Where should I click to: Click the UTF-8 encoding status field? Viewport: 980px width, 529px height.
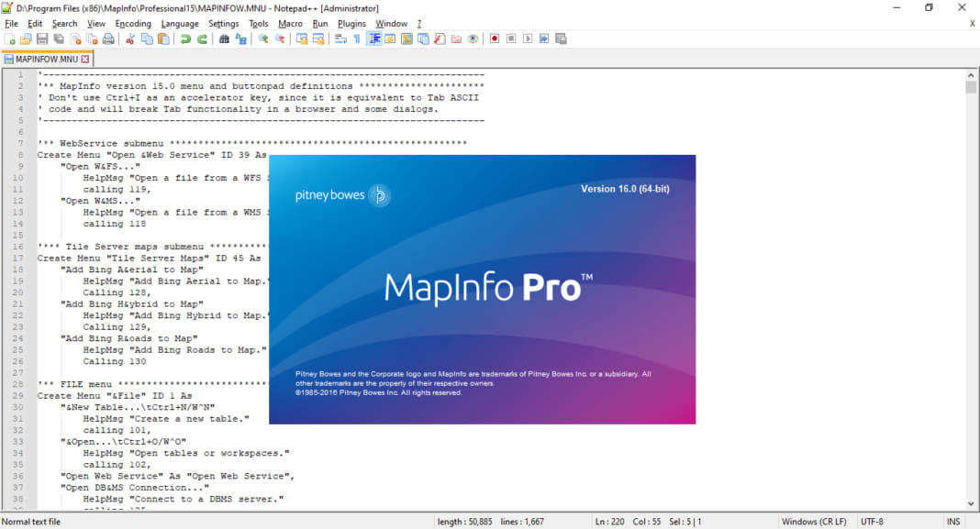(872, 522)
